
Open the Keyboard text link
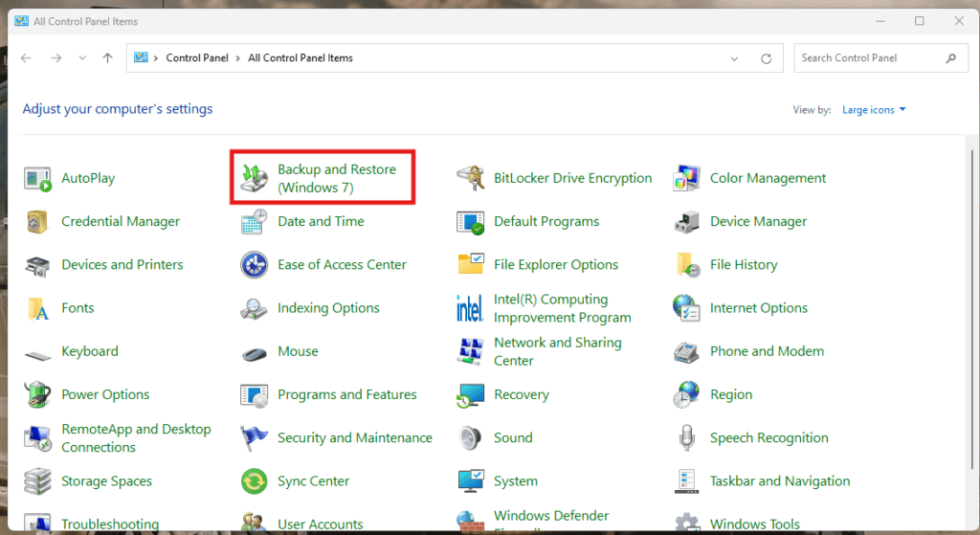[89, 351]
